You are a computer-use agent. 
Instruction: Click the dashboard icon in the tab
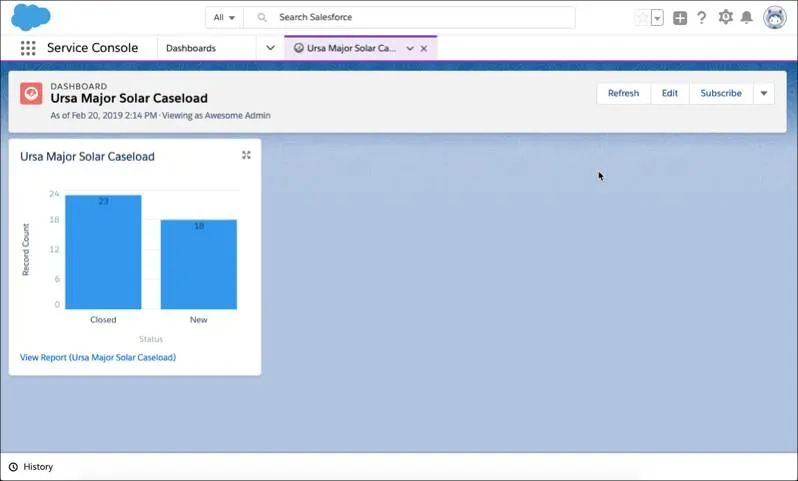click(299, 48)
